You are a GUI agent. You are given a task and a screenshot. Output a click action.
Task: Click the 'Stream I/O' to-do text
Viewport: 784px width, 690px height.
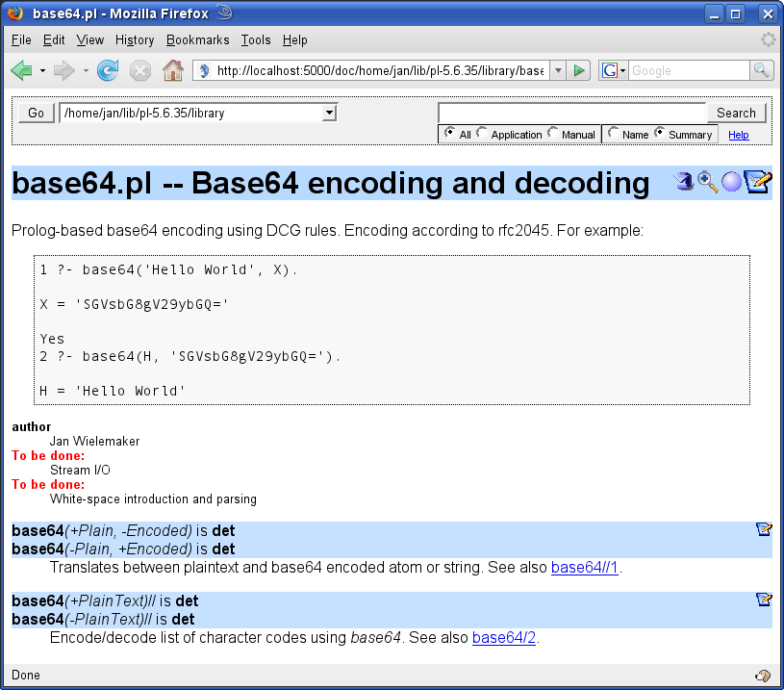coord(80,470)
